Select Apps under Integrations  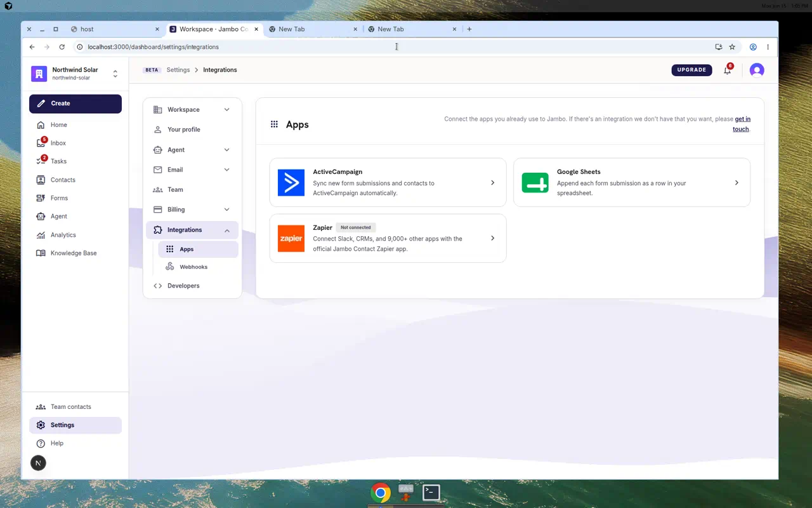pyautogui.click(x=198, y=250)
